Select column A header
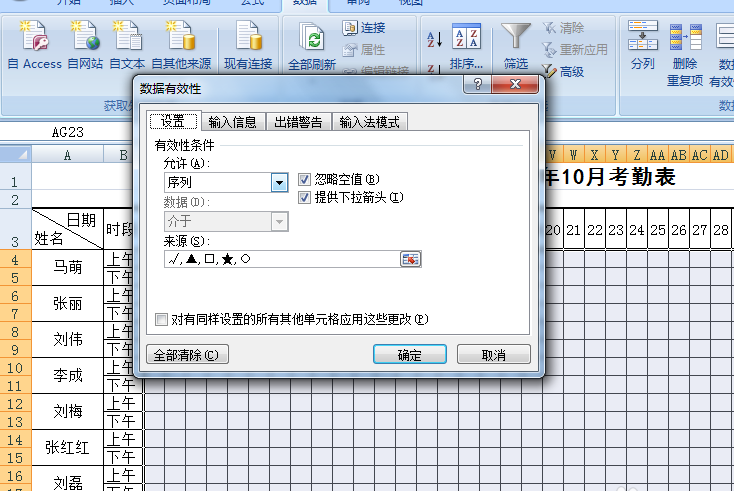This screenshot has height=491, width=734. 67,155
